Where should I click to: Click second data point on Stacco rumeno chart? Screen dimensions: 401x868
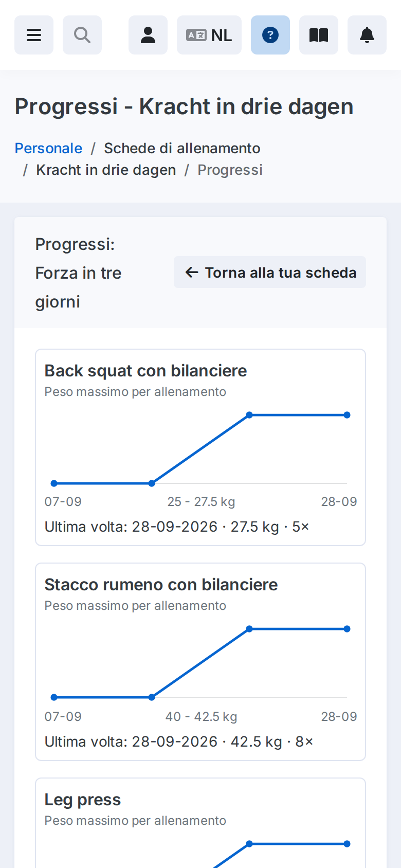coord(152,697)
